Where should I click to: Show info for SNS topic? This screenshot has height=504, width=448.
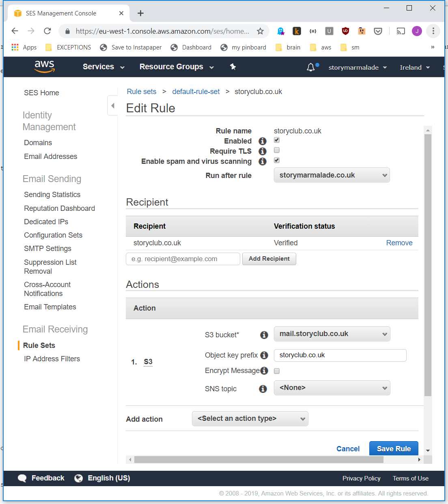click(x=263, y=389)
